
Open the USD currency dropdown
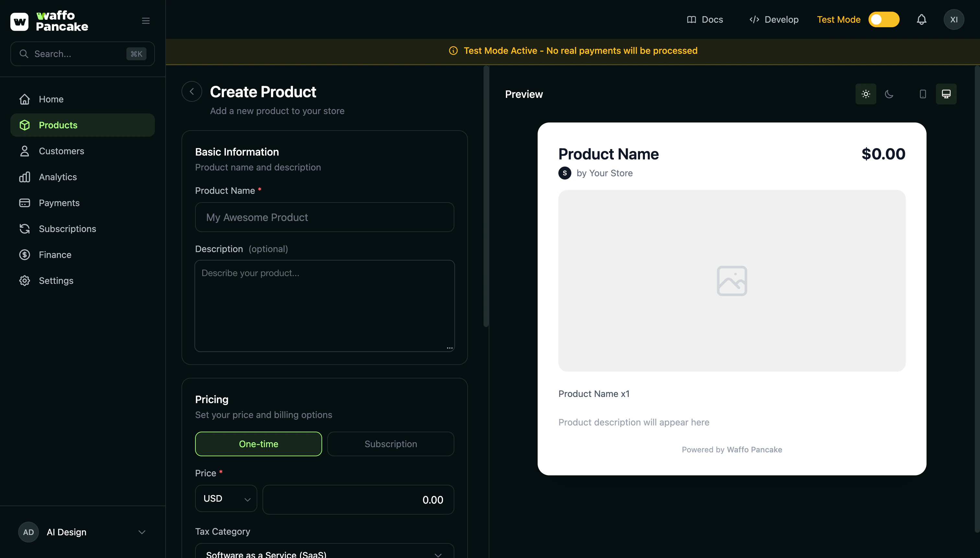tap(225, 499)
